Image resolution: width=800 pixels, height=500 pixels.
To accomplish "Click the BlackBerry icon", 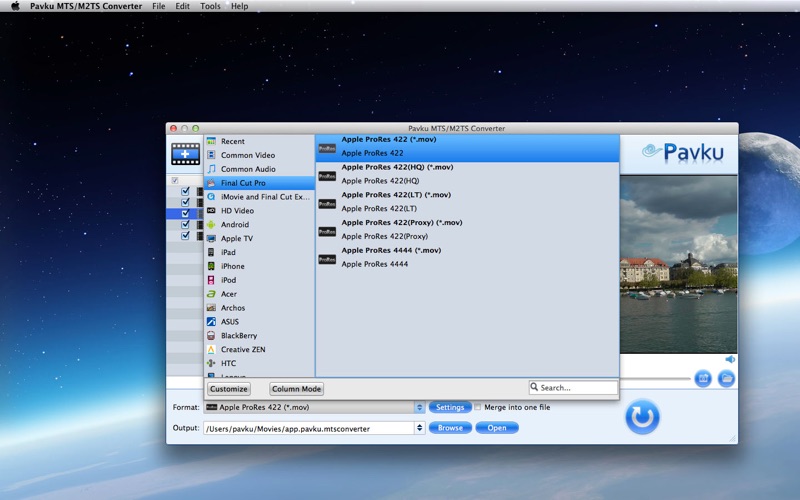I will pos(211,336).
